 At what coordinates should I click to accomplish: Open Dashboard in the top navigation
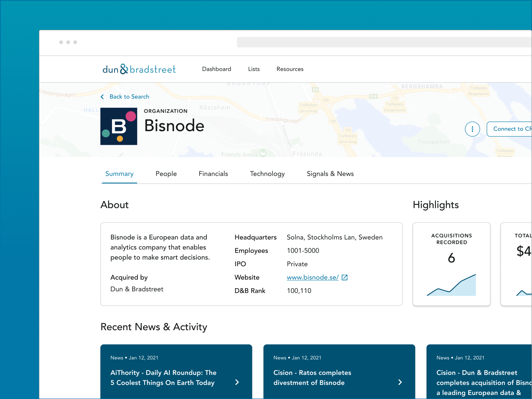[x=216, y=69]
